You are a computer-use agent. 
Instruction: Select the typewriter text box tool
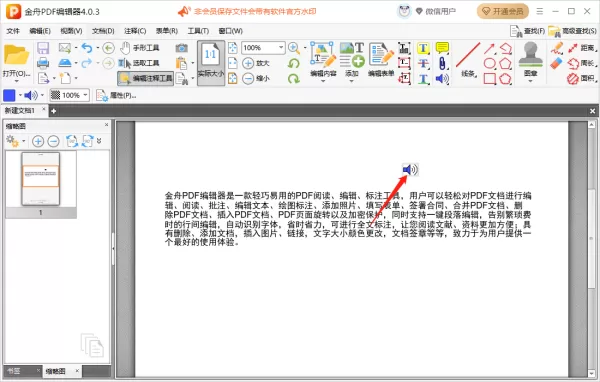(404, 48)
